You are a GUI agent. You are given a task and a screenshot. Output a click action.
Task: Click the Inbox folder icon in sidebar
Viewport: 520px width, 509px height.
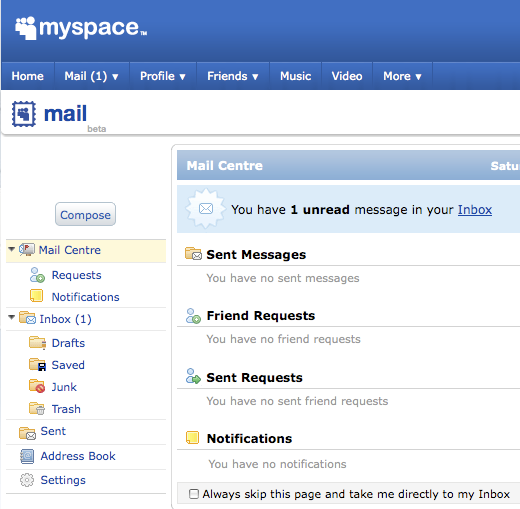(27, 318)
